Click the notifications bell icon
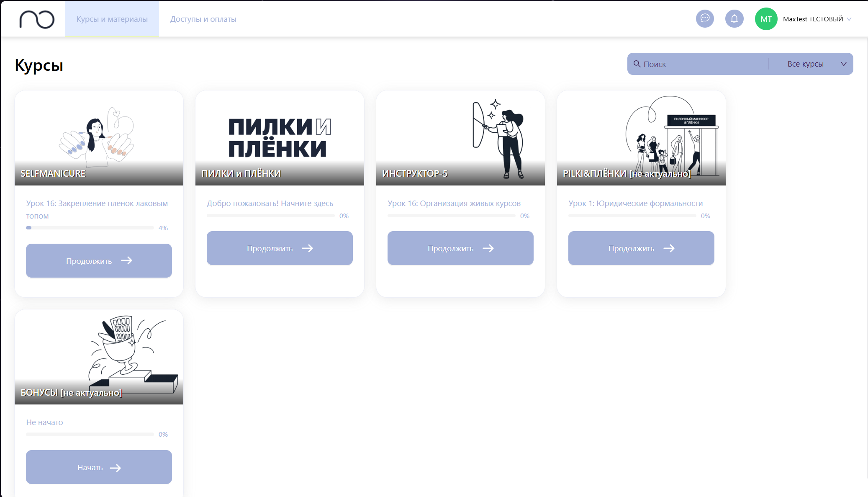 click(x=734, y=19)
